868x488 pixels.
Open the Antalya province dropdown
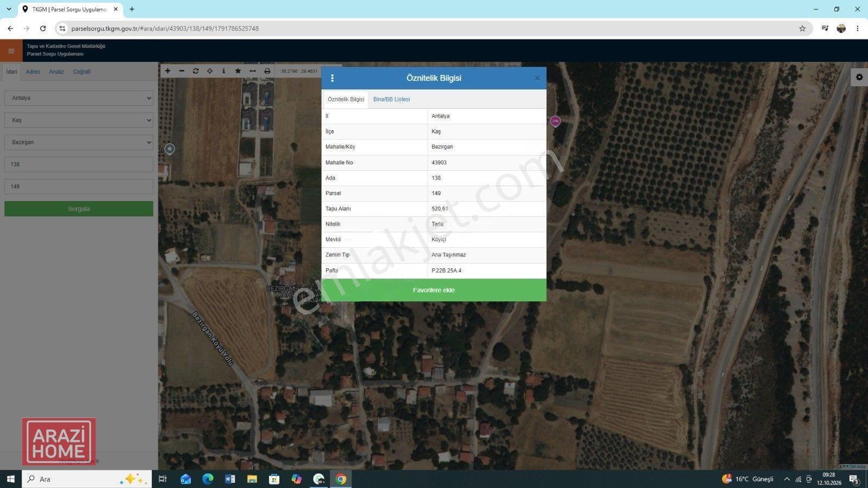coord(79,98)
